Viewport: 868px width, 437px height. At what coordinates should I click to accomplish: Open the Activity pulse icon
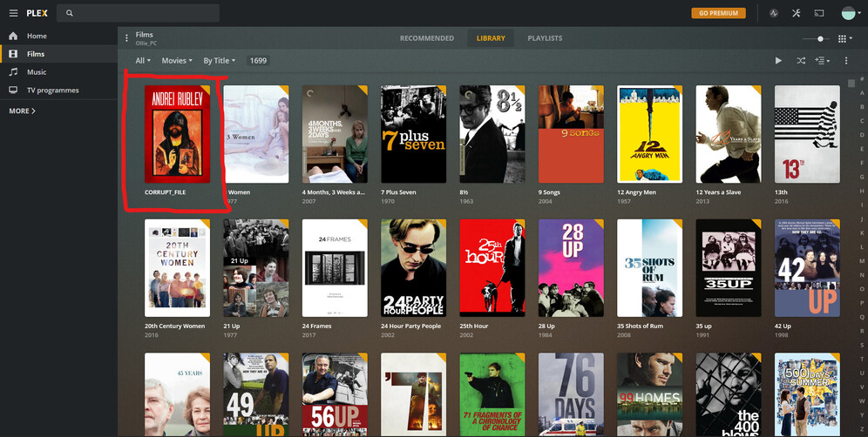tap(774, 13)
